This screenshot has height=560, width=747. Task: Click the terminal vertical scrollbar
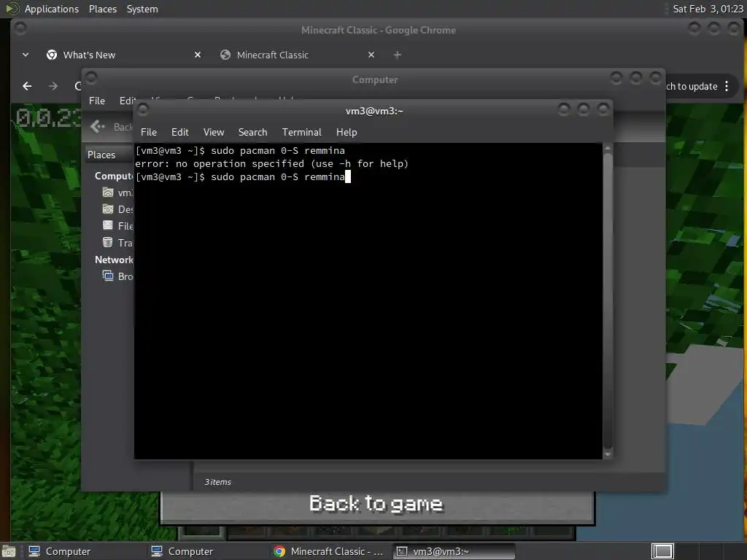[608, 300]
